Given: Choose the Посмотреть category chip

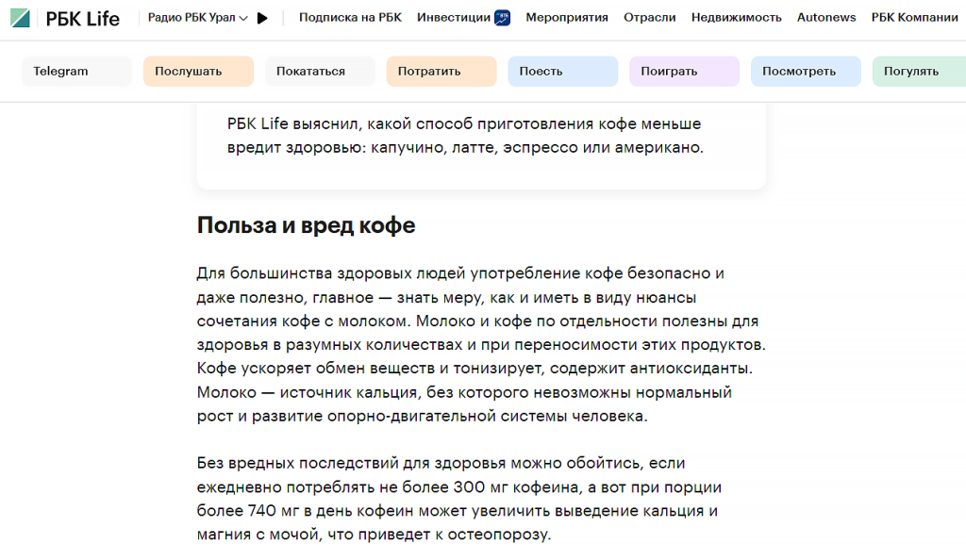Looking at the screenshot, I should click(806, 72).
